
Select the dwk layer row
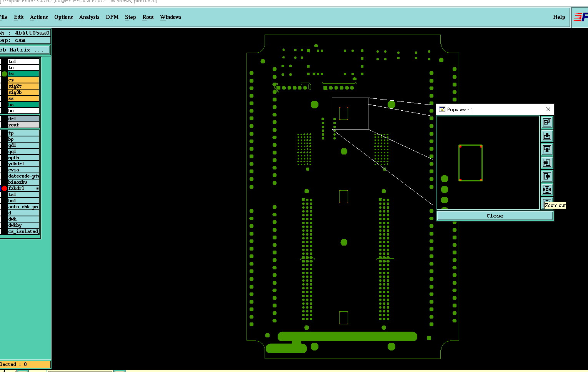coord(23,219)
